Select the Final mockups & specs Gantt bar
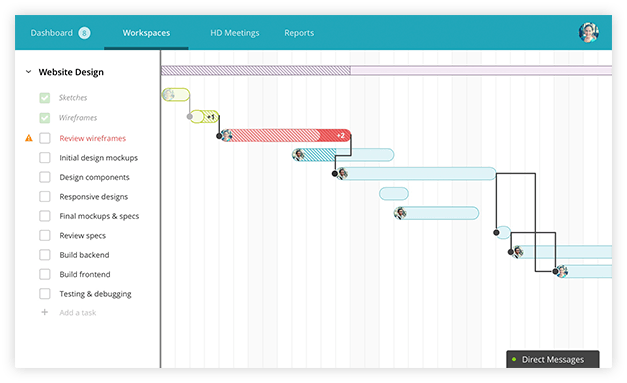The height and width of the screenshot is (383, 627). coord(436,213)
